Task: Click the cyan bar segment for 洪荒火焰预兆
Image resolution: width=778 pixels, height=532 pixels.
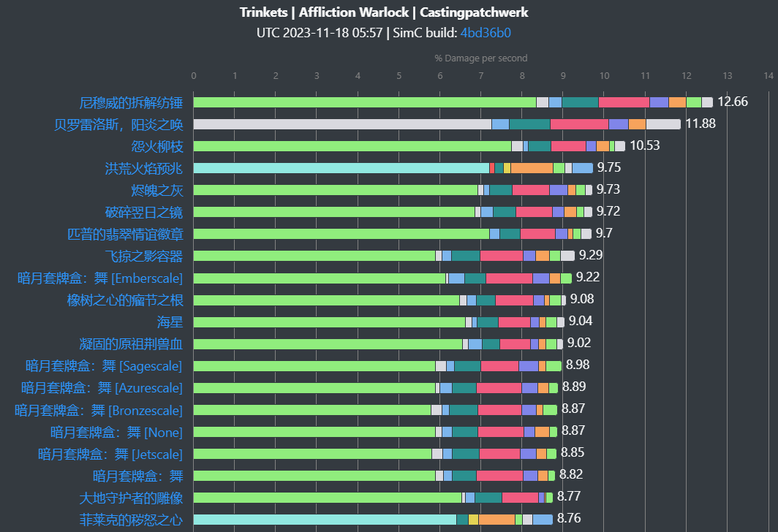Action: (x=341, y=168)
